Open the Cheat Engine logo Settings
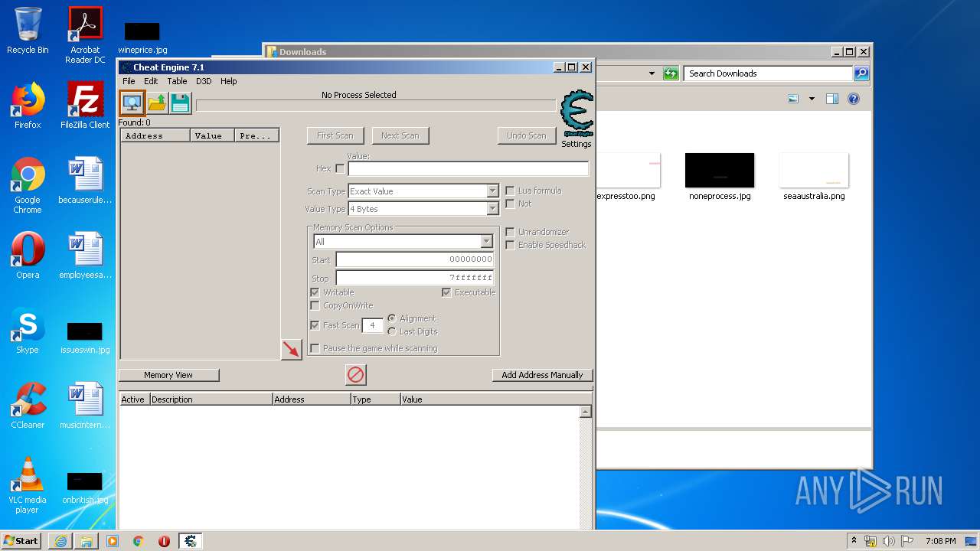 coord(577,119)
